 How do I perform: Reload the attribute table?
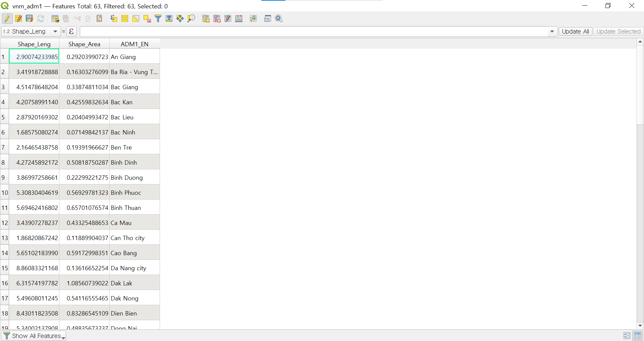[41, 19]
